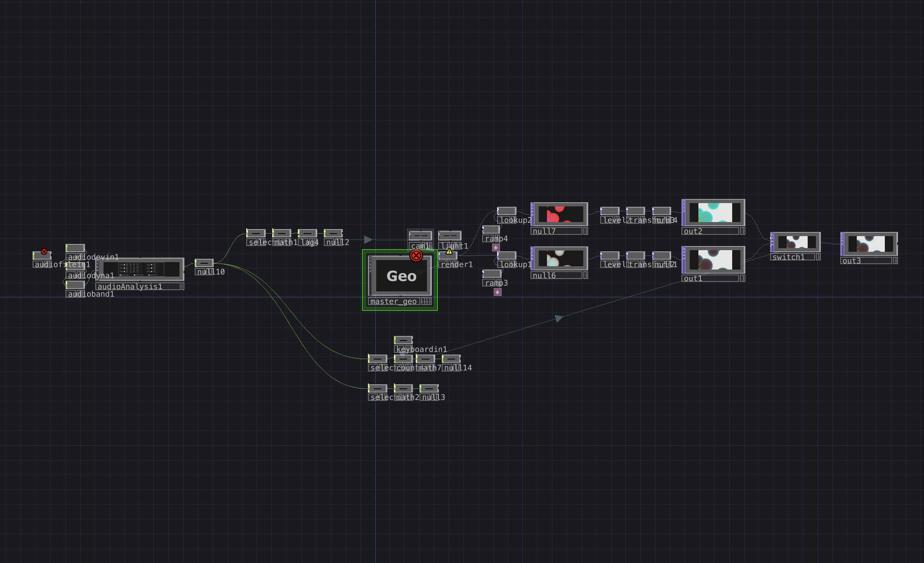Click the wire direction arrow left of cam1
This screenshot has height=563, width=924.
point(368,239)
